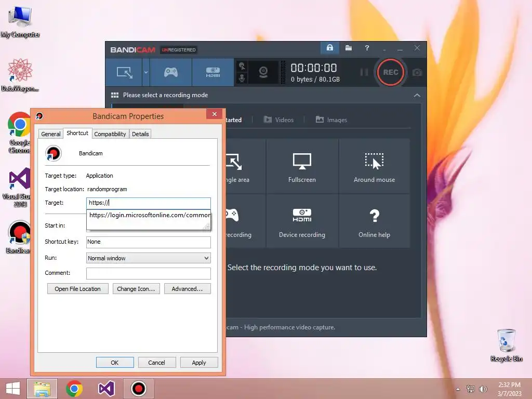Switch to Details tab

click(x=140, y=134)
